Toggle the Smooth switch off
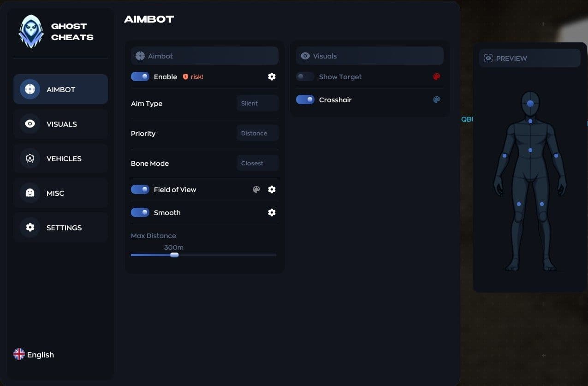 (140, 212)
